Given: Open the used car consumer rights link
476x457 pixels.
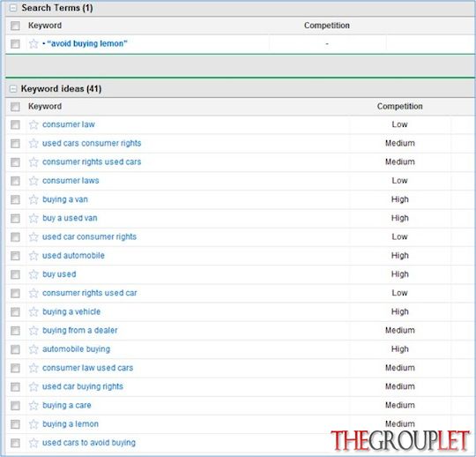Looking at the screenshot, I should [x=89, y=236].
